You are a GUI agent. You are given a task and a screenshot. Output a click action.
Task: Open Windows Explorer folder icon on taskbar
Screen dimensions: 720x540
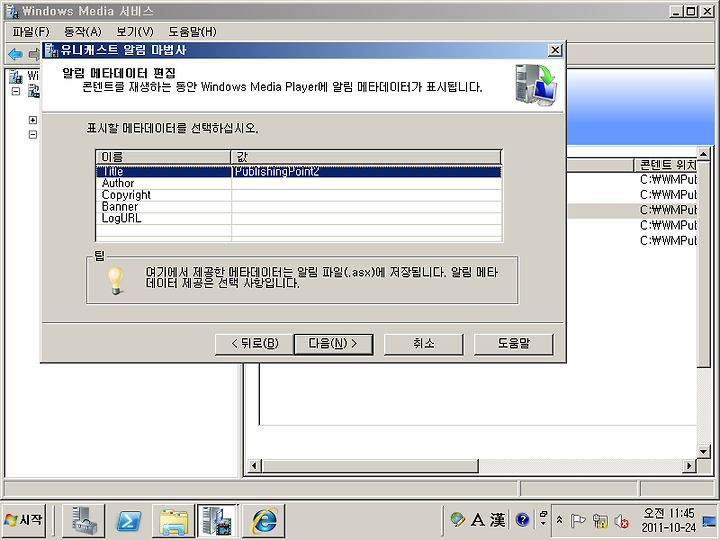(174, 520)
